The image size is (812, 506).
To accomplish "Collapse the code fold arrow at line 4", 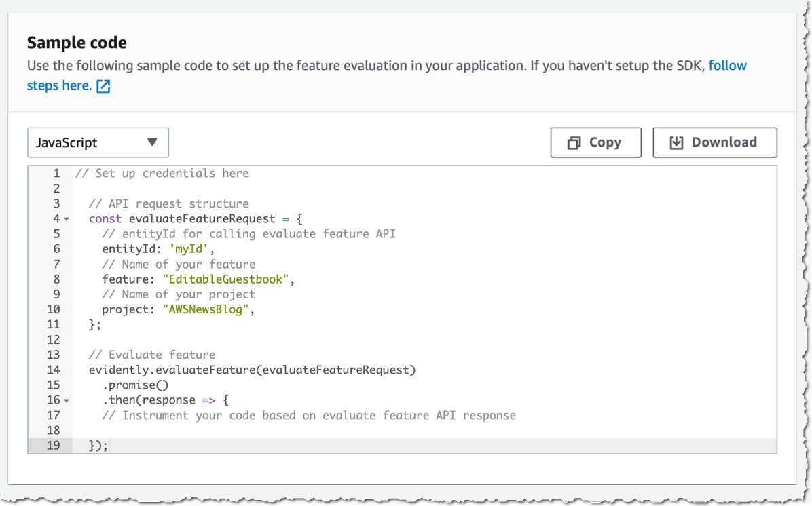I will [x=67, y=219].
